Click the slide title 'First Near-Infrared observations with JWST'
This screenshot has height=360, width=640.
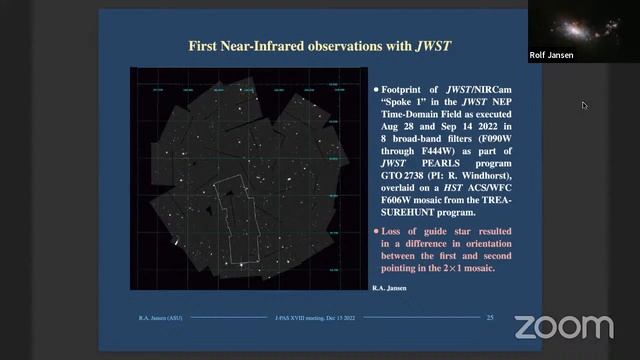(x=320, y=46)
